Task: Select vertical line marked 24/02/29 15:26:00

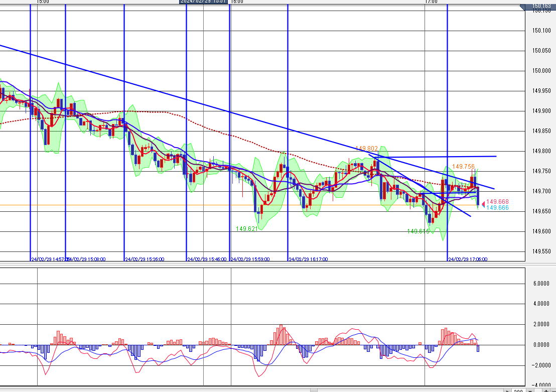Action: pyautogui.click(x=124, y=130)
